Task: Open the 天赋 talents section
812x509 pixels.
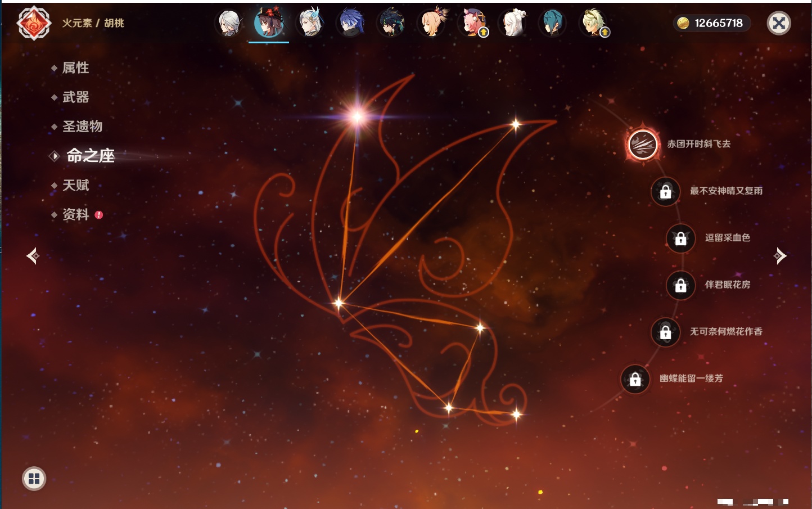Action: click(x=75, y=185)
